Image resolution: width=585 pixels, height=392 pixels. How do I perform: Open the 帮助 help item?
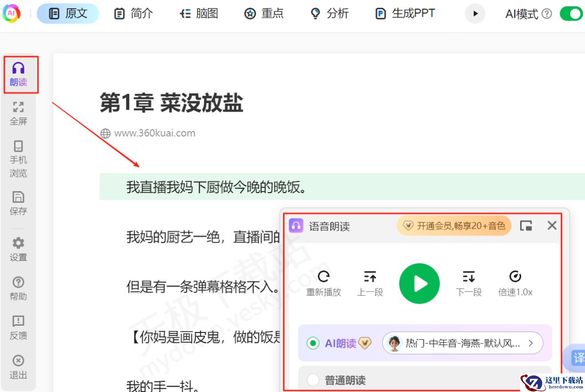[19, 288]
